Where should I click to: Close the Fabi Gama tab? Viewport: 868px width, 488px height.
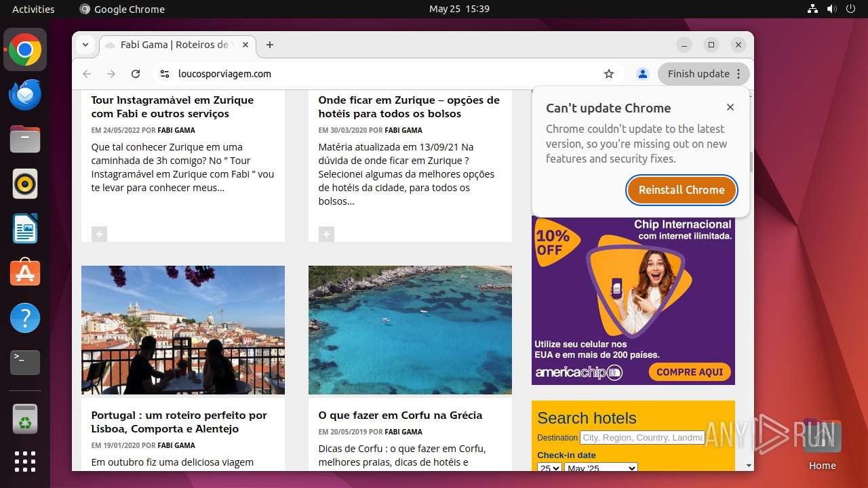pyautogui.click(x=245, y=45)
